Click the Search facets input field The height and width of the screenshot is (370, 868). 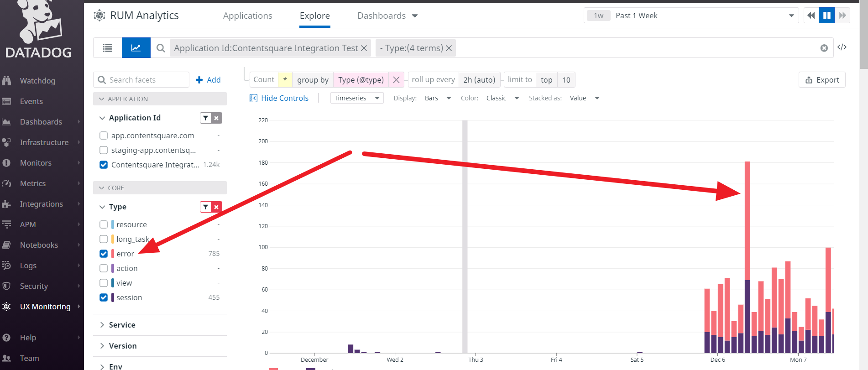(x=141, y=80)
